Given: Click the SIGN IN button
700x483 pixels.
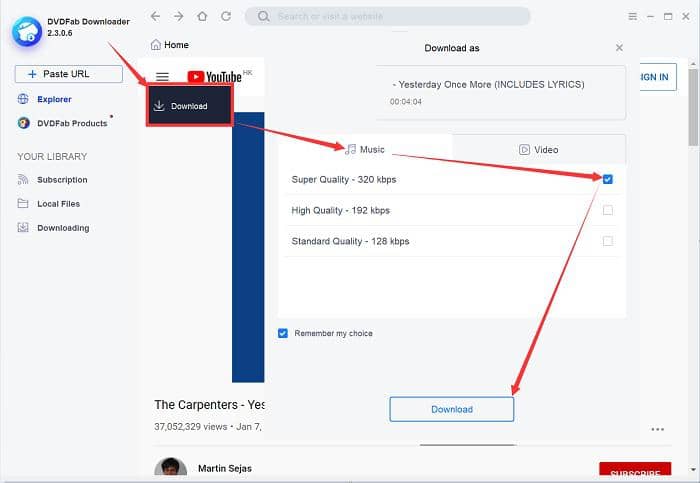Looking at the screenshot, I should [658, 77].
